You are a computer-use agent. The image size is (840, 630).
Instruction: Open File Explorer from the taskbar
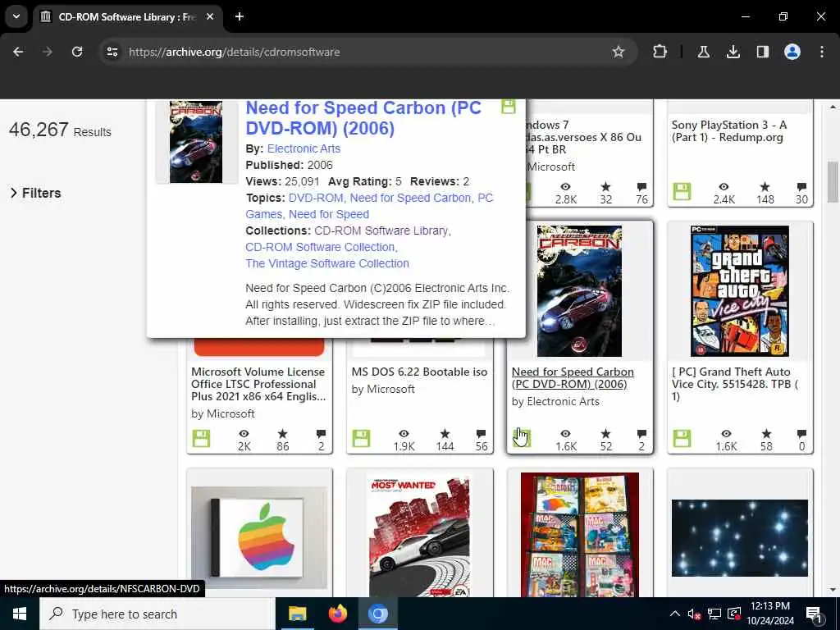[x=297, y=614]
